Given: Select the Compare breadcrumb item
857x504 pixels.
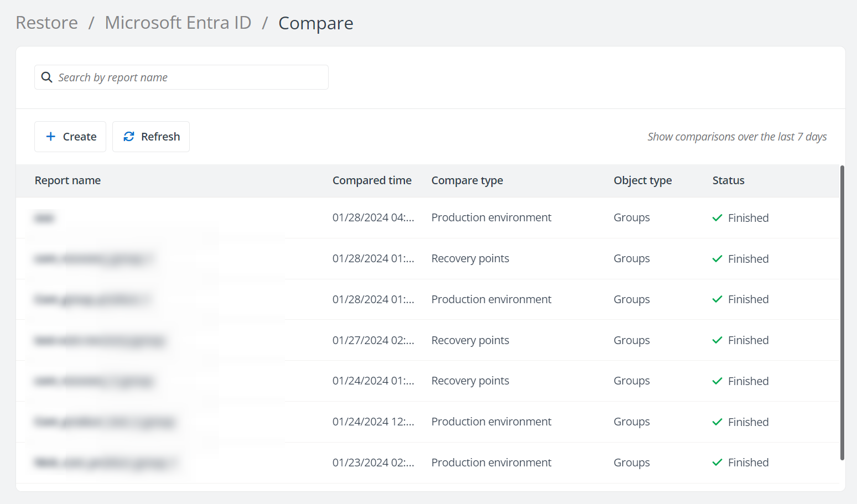Looking at the screenshot, I should point(315,23).
